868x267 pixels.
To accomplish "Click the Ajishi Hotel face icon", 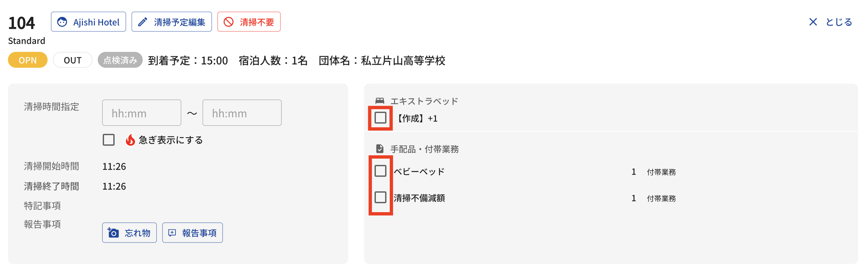I will (62, 22).
